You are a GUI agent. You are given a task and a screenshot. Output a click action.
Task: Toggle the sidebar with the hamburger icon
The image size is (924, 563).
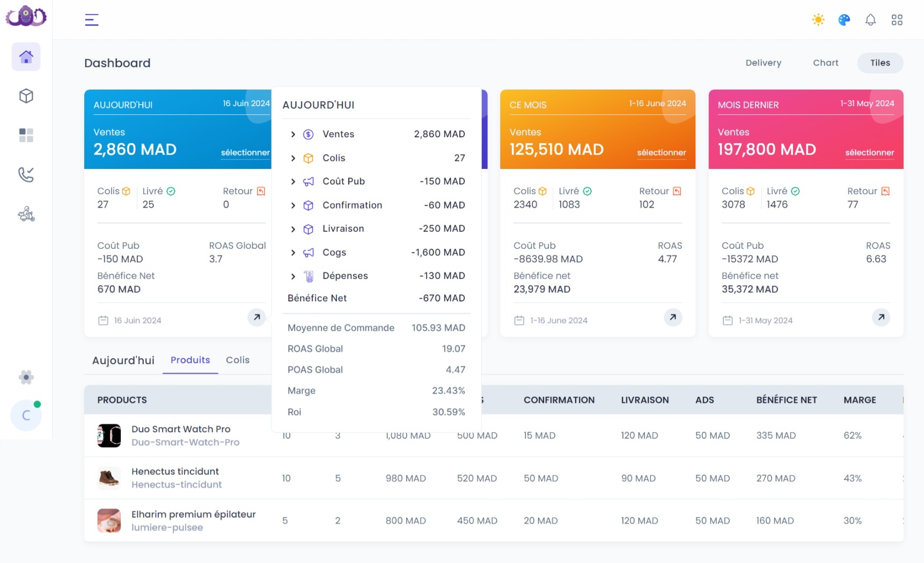[x=91, y=19]
